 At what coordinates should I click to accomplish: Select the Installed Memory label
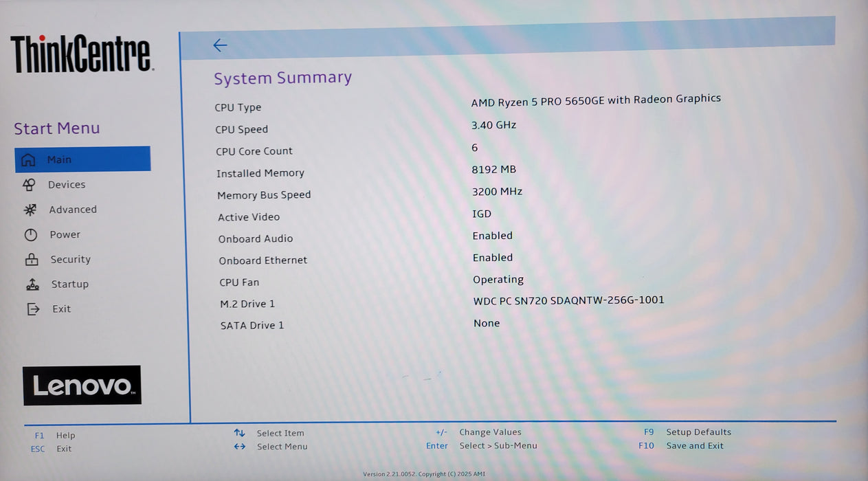260,173
